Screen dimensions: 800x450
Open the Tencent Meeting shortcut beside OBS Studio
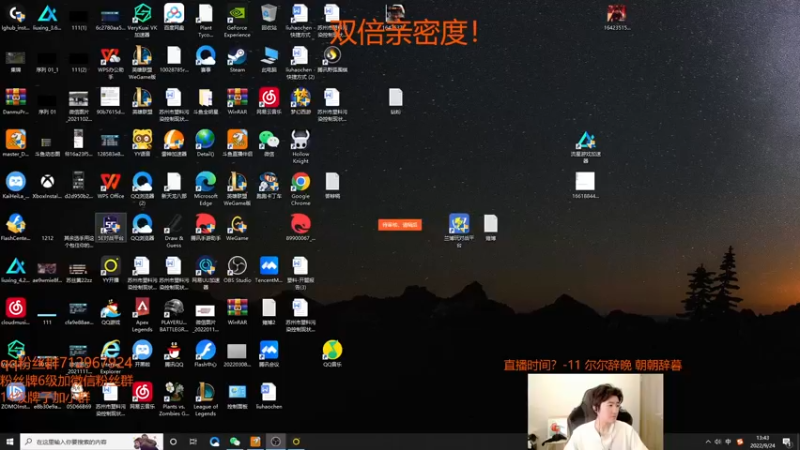tap(269, 269)
